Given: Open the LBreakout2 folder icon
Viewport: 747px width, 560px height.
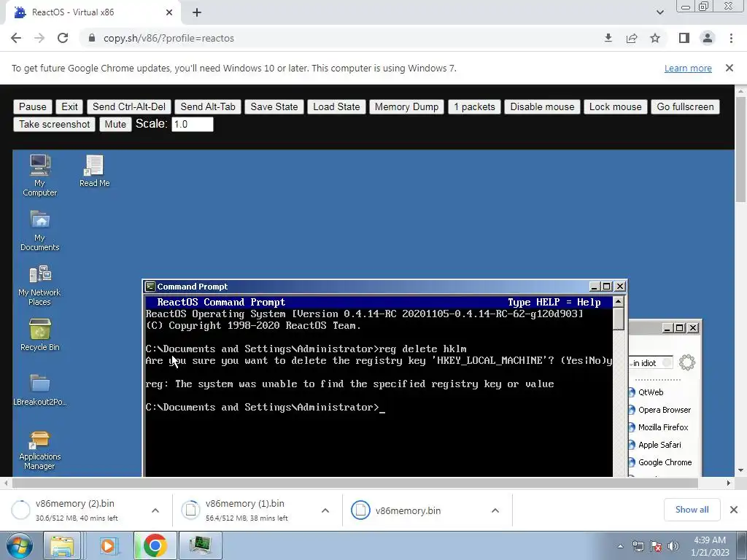Looking at the screenshot, I should point(39,389).
